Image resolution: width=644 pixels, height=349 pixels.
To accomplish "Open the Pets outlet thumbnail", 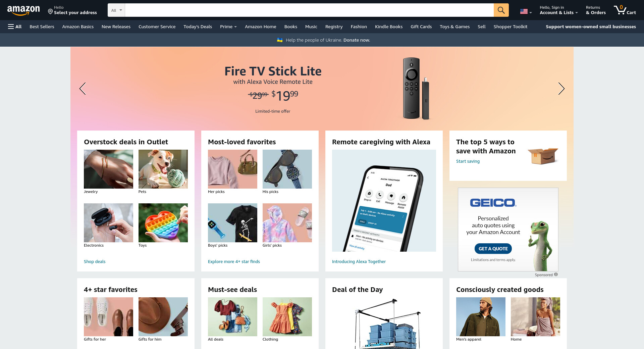I will pos(163,169).
